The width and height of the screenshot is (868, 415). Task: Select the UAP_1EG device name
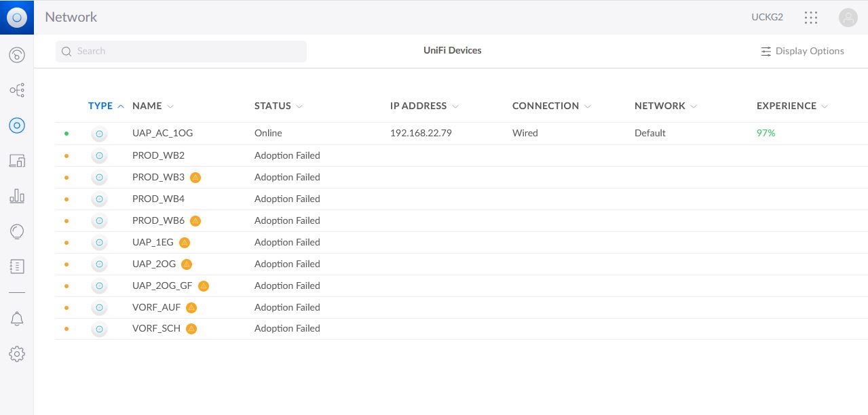(x=153, y=242)
